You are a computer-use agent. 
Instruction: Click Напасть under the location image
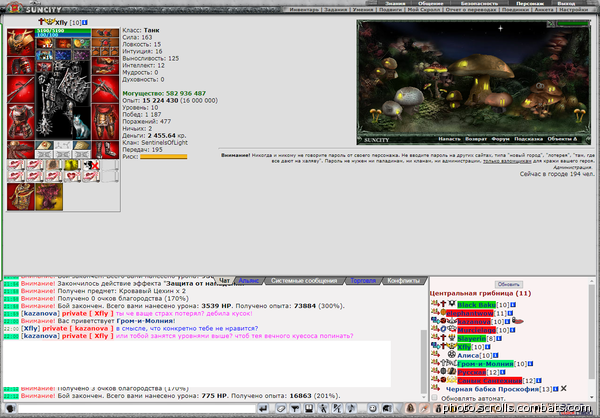[x=449, y=139]
